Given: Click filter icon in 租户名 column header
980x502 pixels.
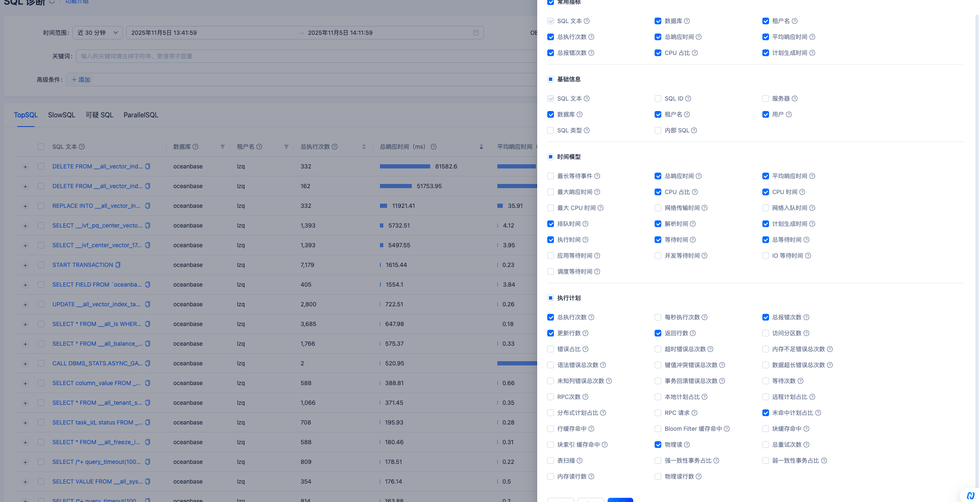Looking at the screenshot, I should click(x=286, y=147).
